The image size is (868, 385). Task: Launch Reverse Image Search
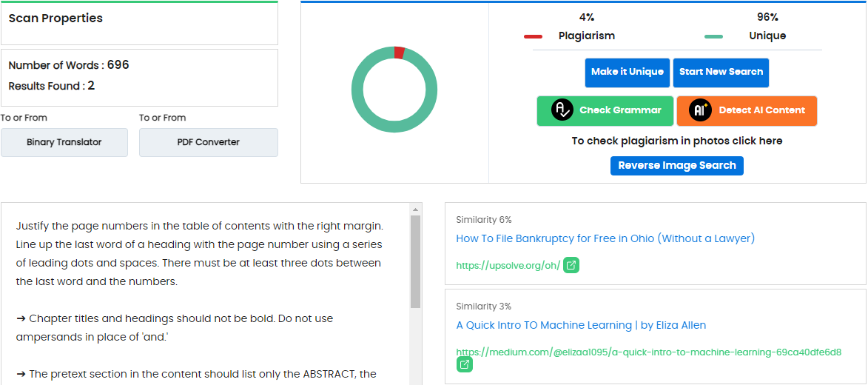[677, 166]
